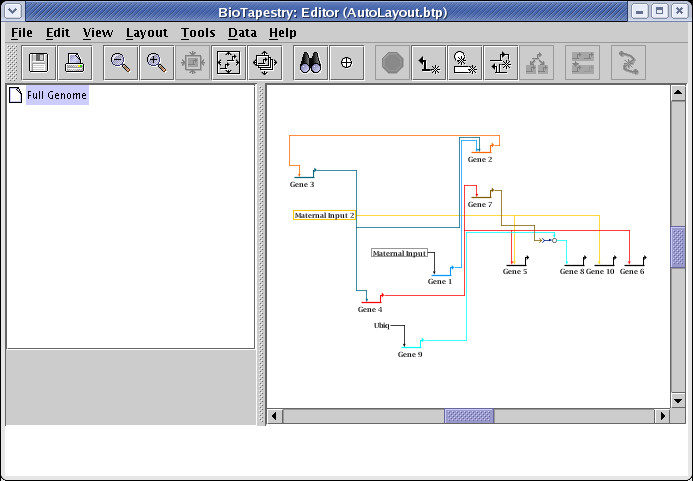The height and width of the screenshot is (481, 693).
Task: Zoom in using the plus magnifier
Action: 156,63
